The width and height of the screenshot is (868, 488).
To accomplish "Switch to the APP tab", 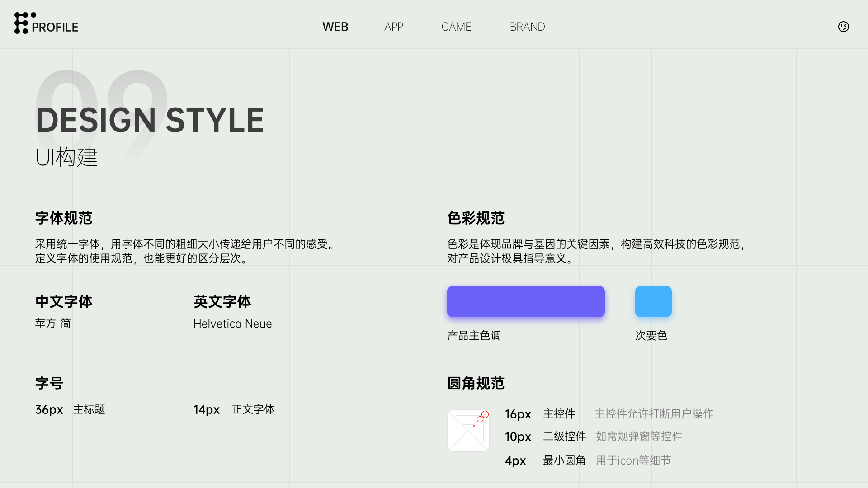I will (x=393, y=27).
